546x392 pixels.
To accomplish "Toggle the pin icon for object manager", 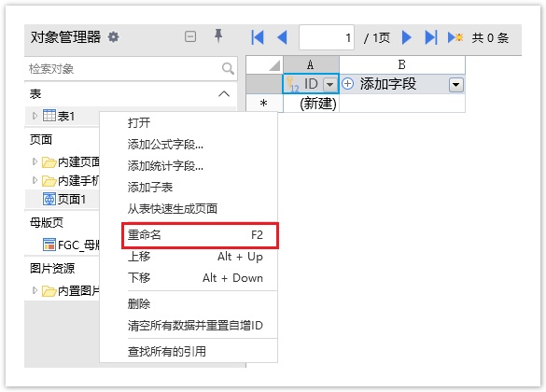I will coord(218,35).
